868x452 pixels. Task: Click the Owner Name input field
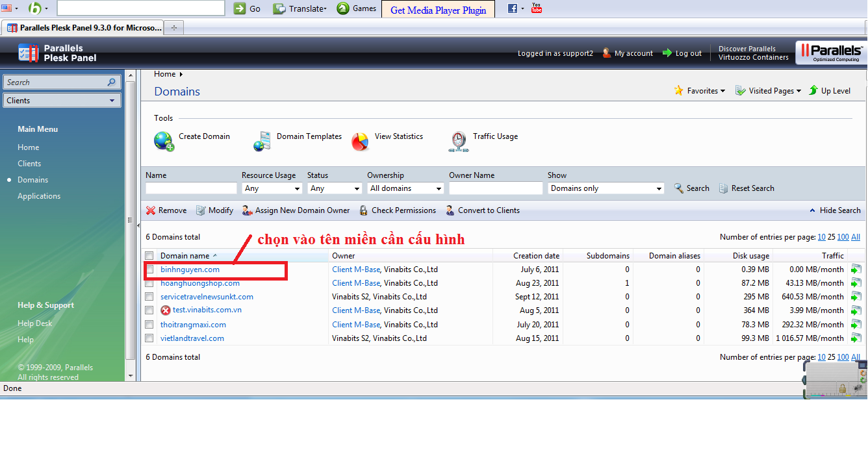click(496, 188)
